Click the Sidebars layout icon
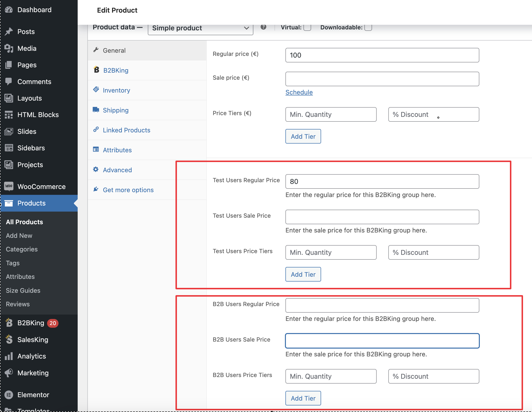The height and width of the screenshot is (412, 532). pos(9,148)
